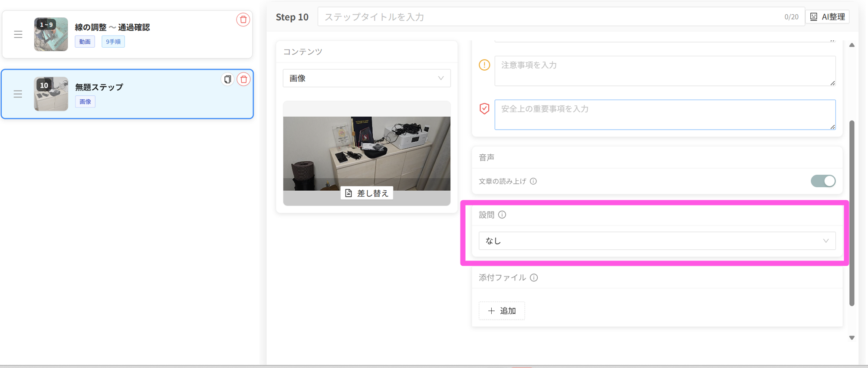Viewport: 868px width, 368px height.
Task: Click the 安全上の重要事項 text area
Action: pos(664,115)
